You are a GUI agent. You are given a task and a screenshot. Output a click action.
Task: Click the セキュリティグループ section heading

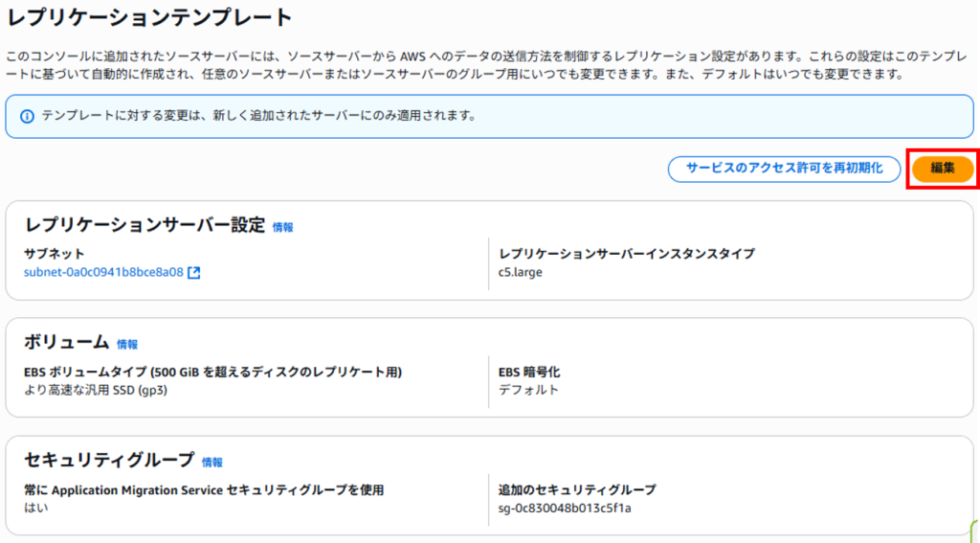(109, 461)
